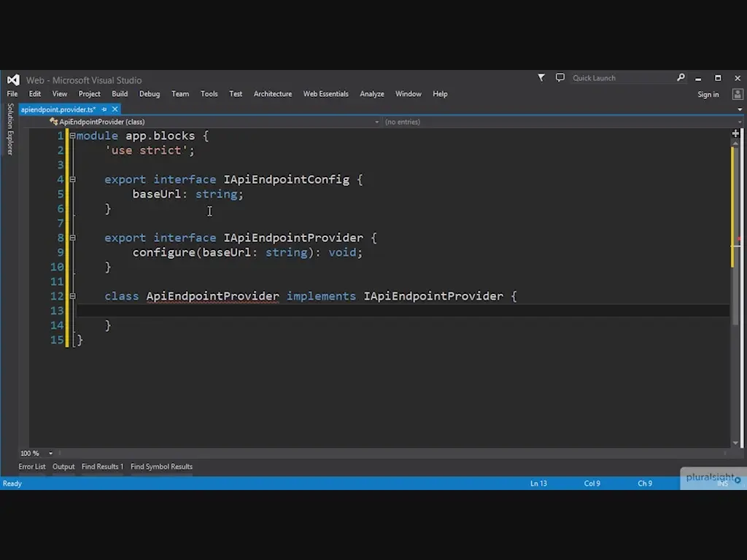Viewport: 747px width, 560px height.
Task: Collapse the IApiEndpointConfig interface block
Action: [x=72, y=179]
